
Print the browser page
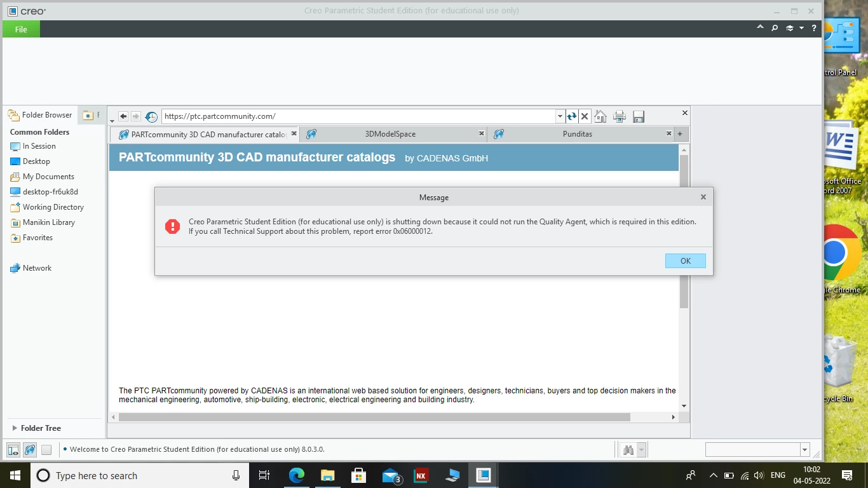[x=620, y=116]
